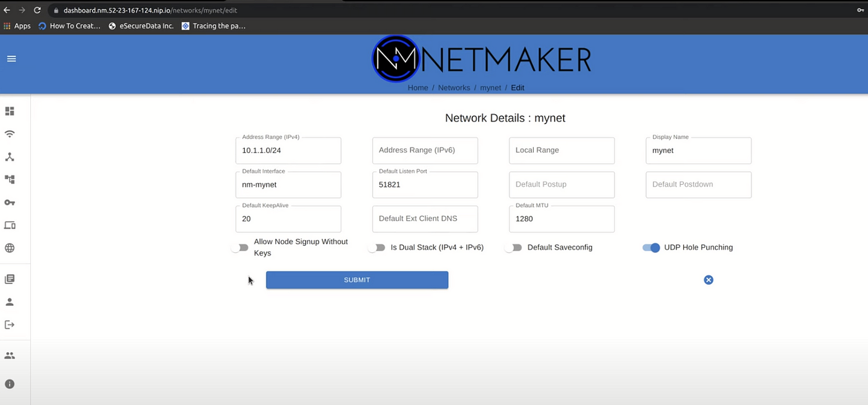Click the Home breadcrumb link
The width and height of the screenshot is (868, 405).
(417, 87)
